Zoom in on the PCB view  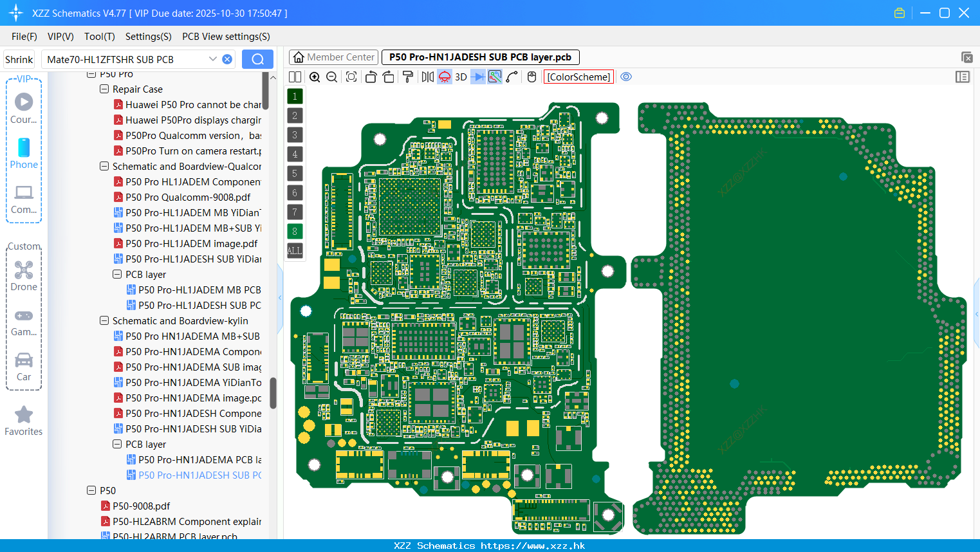[x=315, y=77]
